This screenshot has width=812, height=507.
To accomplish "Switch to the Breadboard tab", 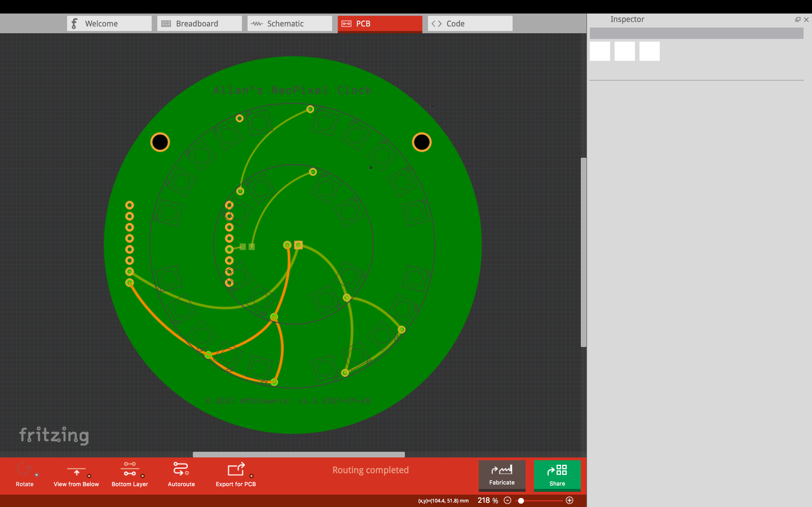I will (199, 23).
